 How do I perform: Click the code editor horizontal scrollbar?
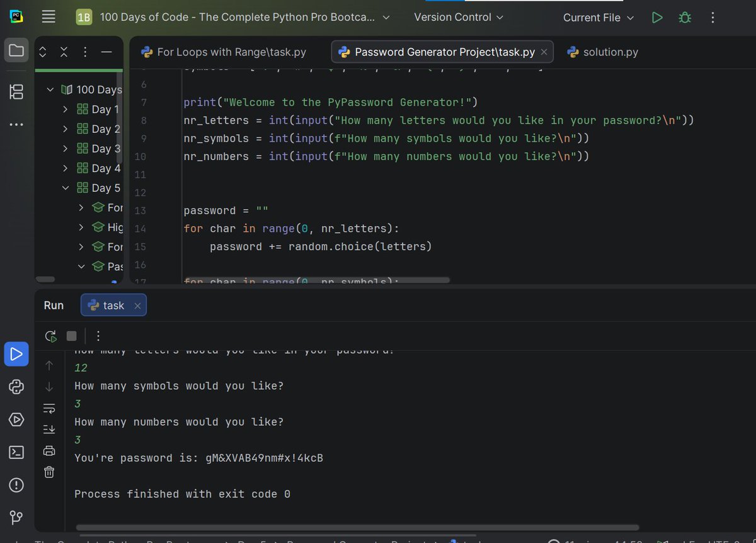(x=316, y=280)
